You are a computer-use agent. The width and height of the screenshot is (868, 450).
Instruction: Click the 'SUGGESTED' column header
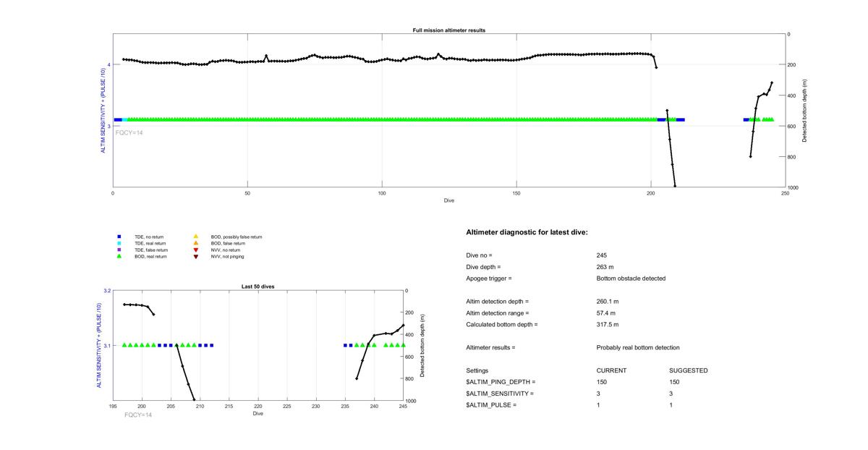click(689, 370)
